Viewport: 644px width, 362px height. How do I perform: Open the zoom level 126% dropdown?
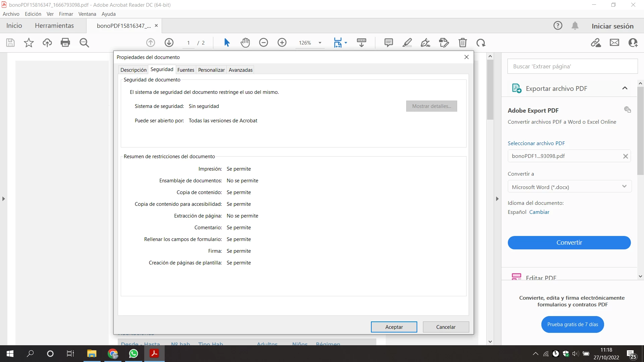click(x=320, y=43)
